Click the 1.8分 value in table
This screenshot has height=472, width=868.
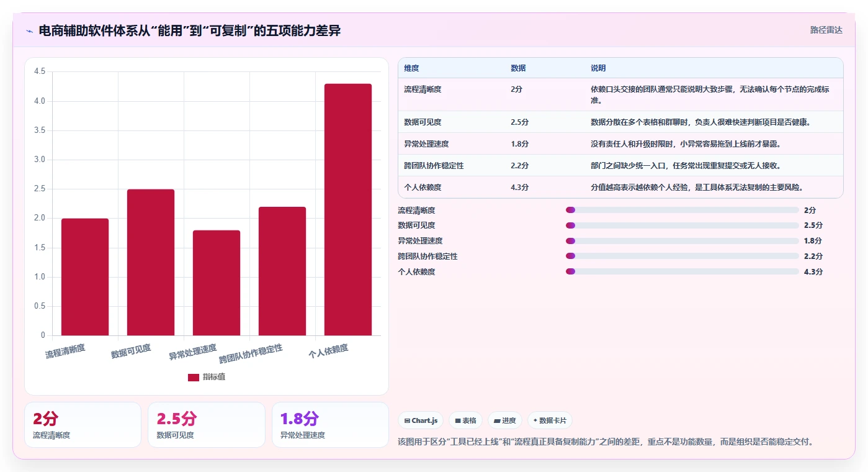click(x=519, y=144)
